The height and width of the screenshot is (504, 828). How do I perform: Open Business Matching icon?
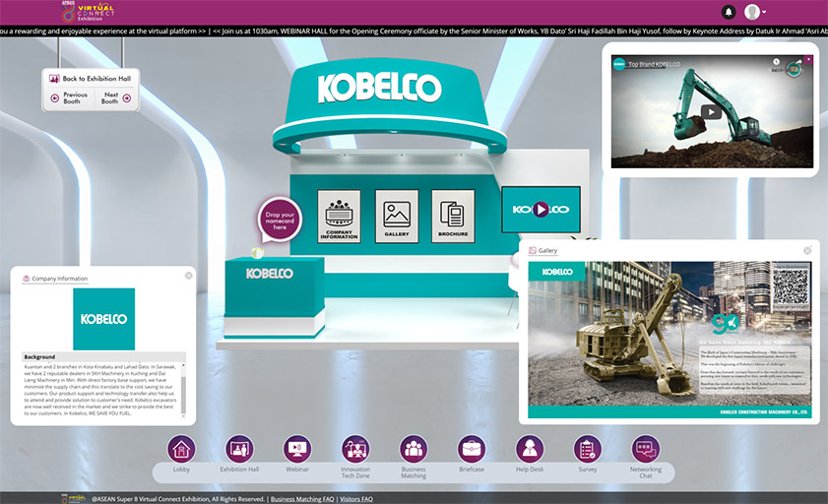414,449
